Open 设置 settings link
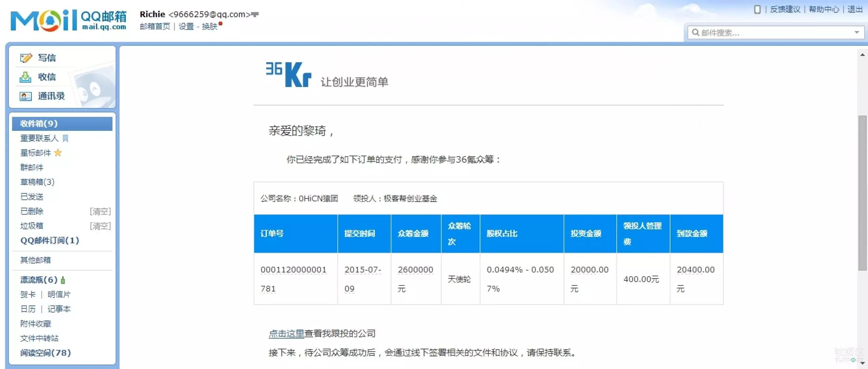 click(186, 26)
